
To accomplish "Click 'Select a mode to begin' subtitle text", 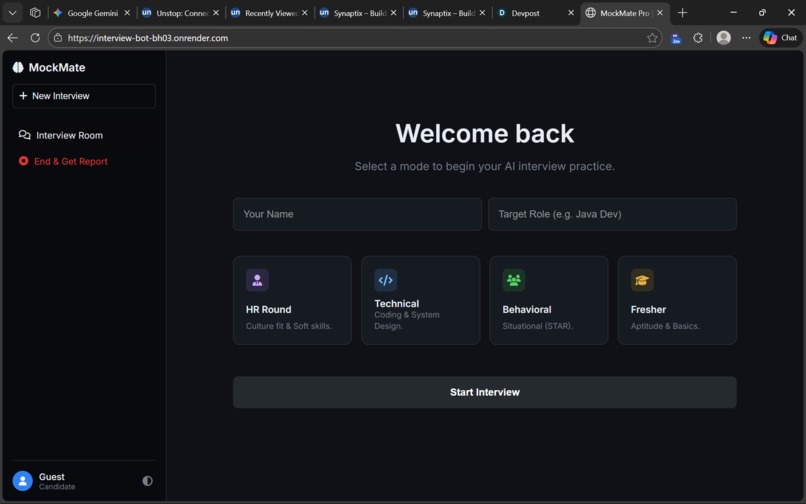I will [484, 166].
